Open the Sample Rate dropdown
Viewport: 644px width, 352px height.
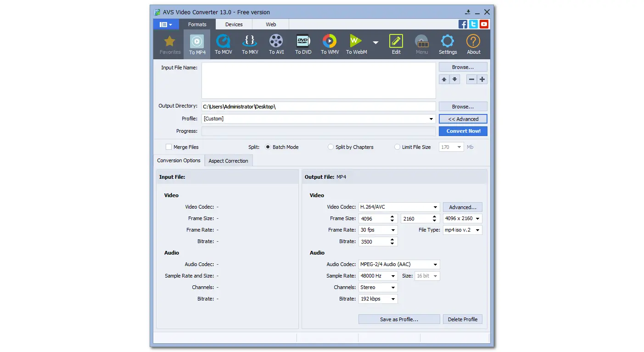(x=378, y=276)
